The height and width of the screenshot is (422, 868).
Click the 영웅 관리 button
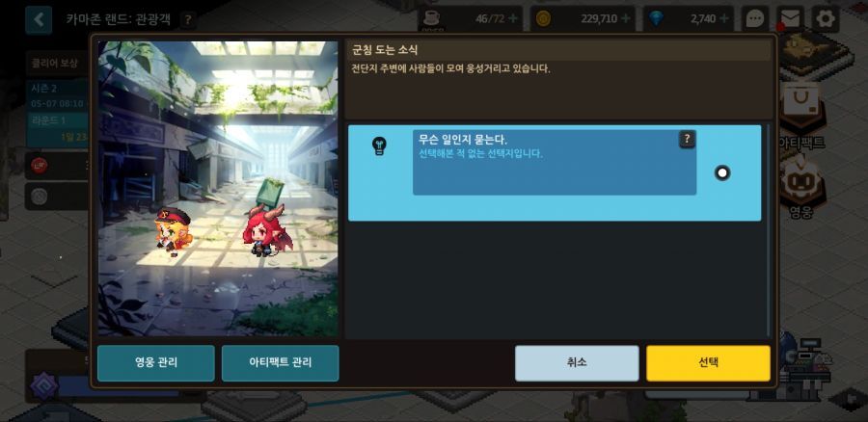[156, 363]
